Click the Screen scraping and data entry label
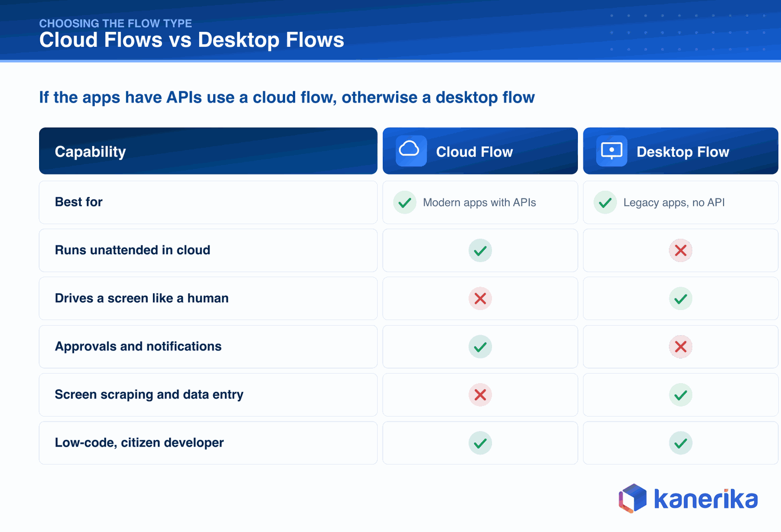Image resolution: width=781 pixels, height=532 pixels. click(149, 394)
